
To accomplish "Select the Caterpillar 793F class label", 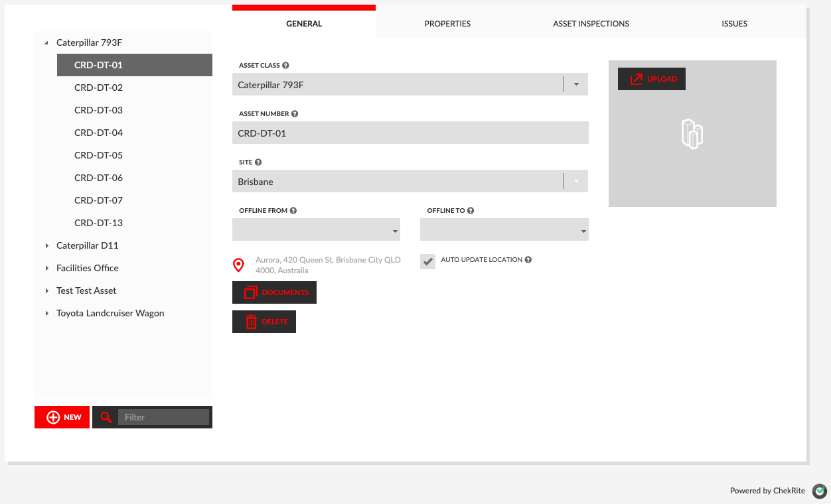I will (89, 42).
